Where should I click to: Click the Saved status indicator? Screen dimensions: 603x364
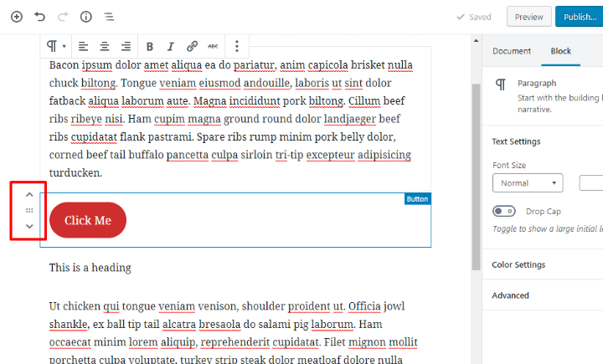pos(473,17)
